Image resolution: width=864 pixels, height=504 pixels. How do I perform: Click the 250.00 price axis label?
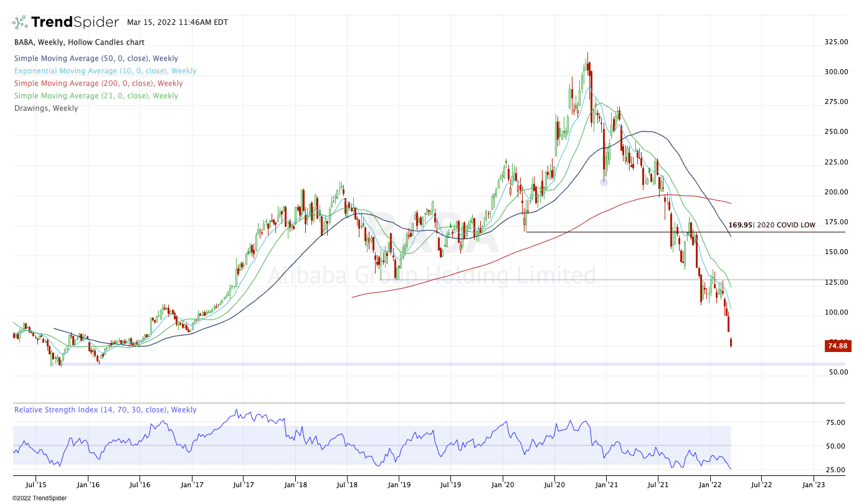835,131
